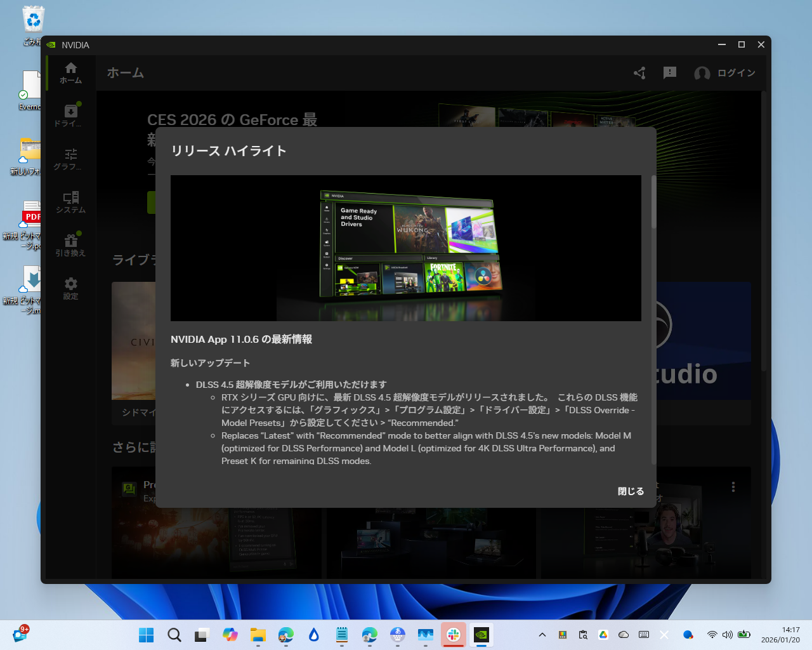Open the Windows Start menu
812x650 pixels.
click(146, 634)
